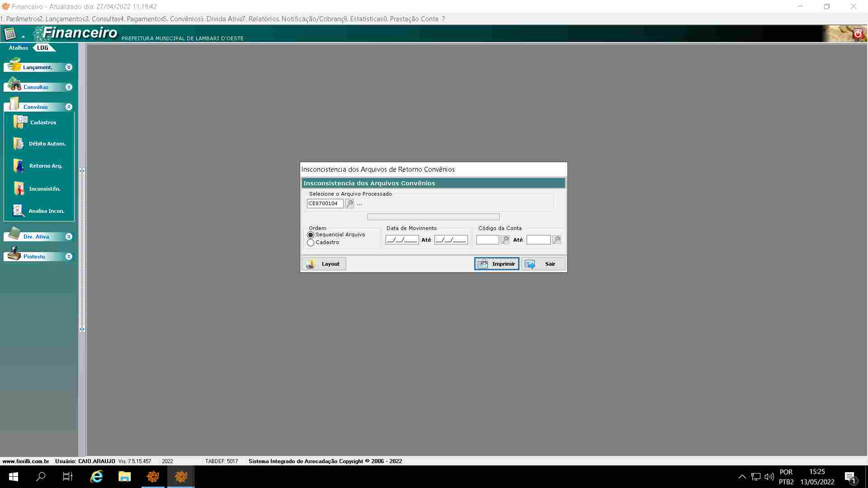The image size is (868, 488).
Task: Open the Relatórios menu
Action: [262, 19]
